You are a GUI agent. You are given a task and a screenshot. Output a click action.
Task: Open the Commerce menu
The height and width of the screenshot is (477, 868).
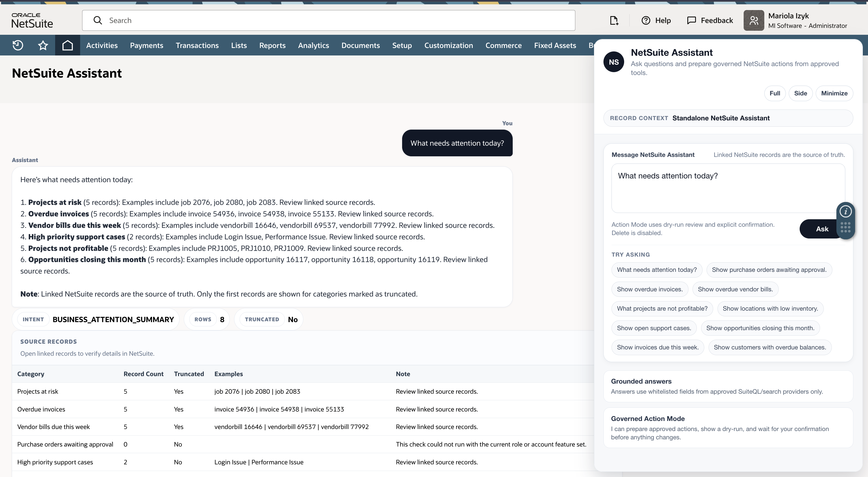[x=504, y=45]
